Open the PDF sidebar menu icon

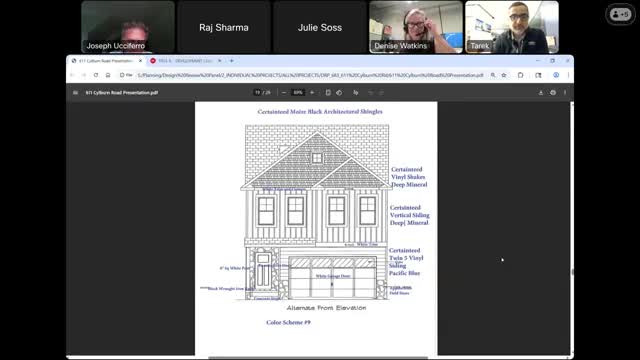pyautogui.click(x=75, y=93)
